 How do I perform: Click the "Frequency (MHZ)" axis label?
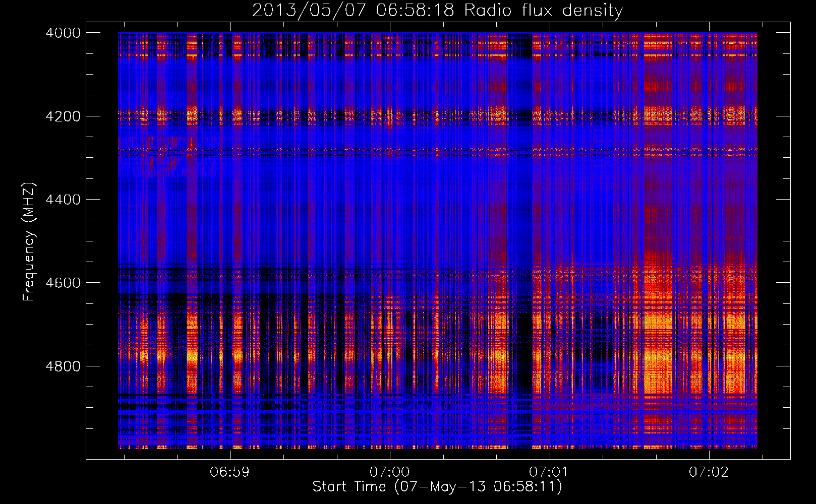point(29,242)
